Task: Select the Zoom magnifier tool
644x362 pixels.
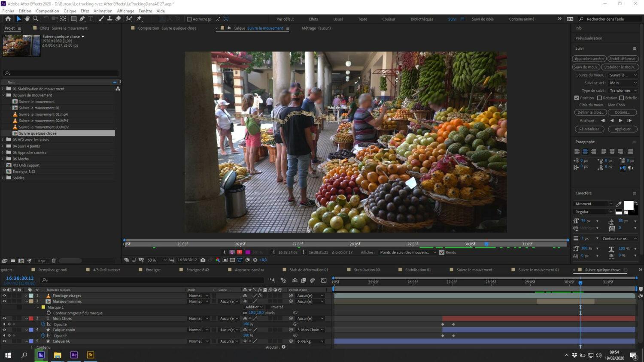Action: [x=36, y=19]
